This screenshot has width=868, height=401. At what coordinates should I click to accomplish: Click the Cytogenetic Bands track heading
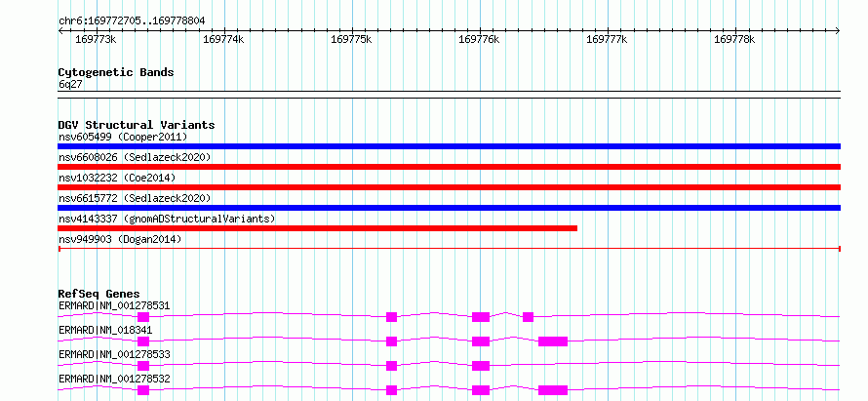tap(116, 72)
